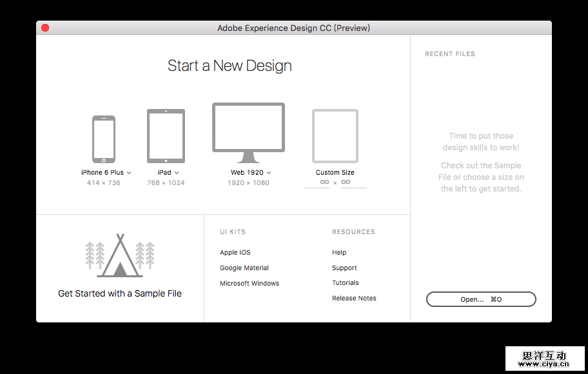Select the iPhone 6 Plus device icon

pyautogui.click(x=103, y=139)
